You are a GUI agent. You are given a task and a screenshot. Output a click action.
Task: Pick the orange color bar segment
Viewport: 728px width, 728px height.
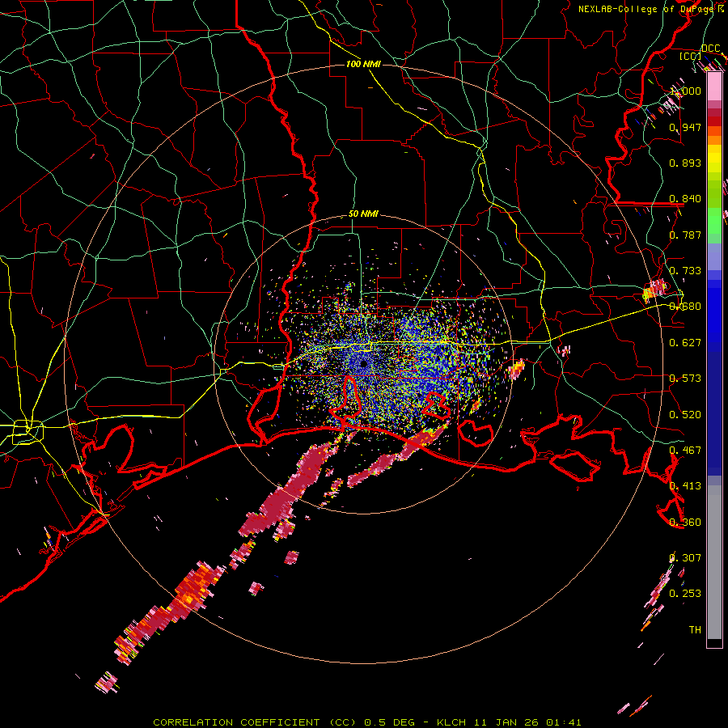click(x=714, y=140)
